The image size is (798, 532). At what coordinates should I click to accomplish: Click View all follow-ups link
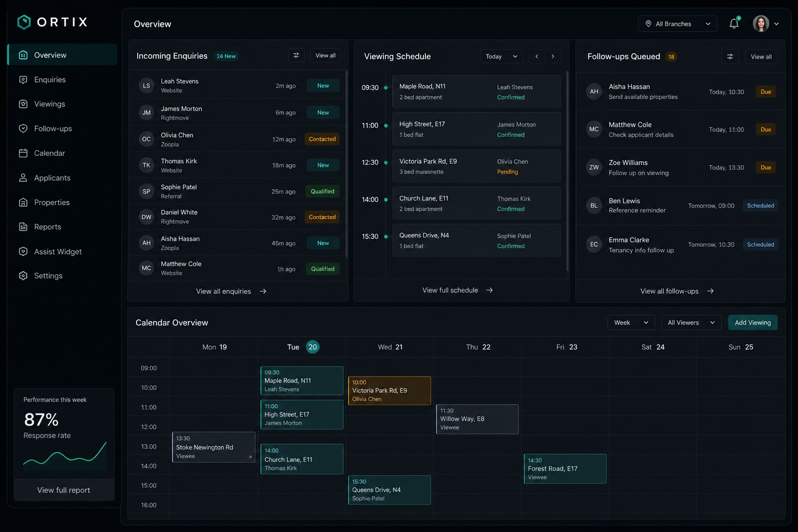tap(677, 291)
